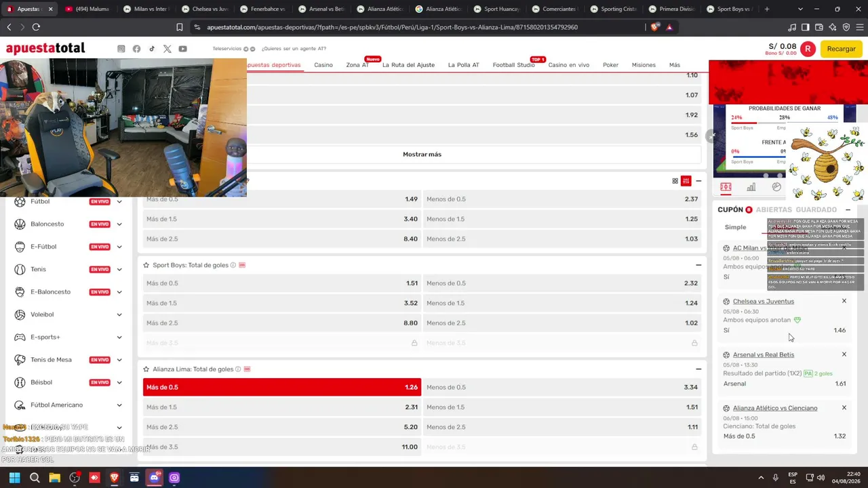This screenshot has width=868, height=488.
Task: Open the Arsenal vs Real Betis match link
Action: (x=764, y=355)
